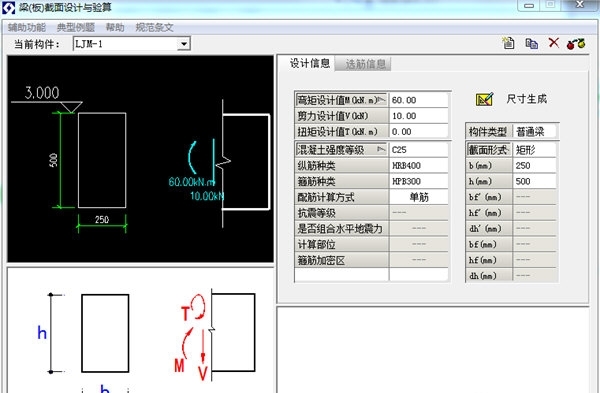Select the C25 concrete grade cell
This screenshot has height=393, width=600.
point(419,150)
